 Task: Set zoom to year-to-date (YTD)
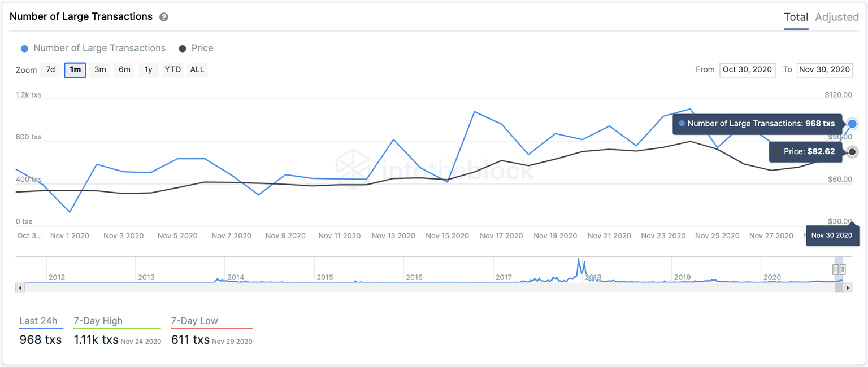click(x=172, y=70)
